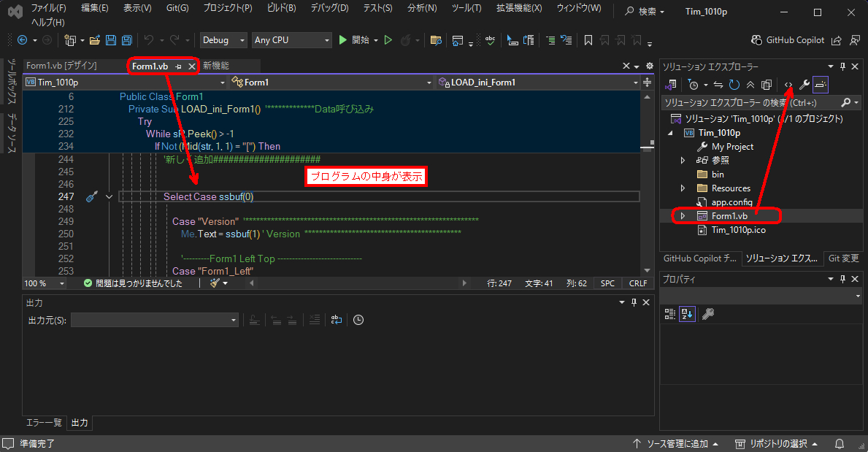The width and height of the screenshot is (868, 452).
Task: Open the Debug configuration dropdown
Action: (x=223, y=40)
